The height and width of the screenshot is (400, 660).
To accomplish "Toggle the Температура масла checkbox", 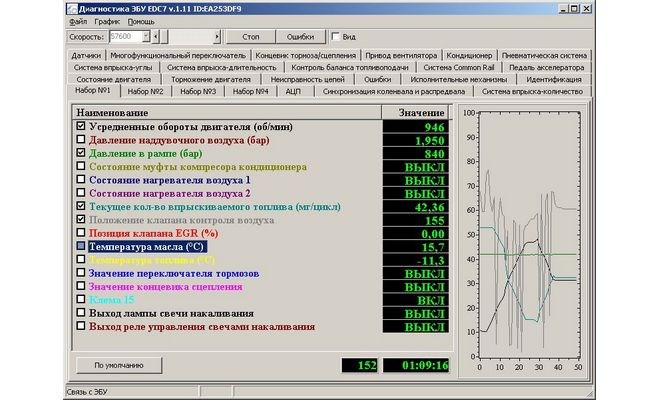I will click(x=81, y=245).
